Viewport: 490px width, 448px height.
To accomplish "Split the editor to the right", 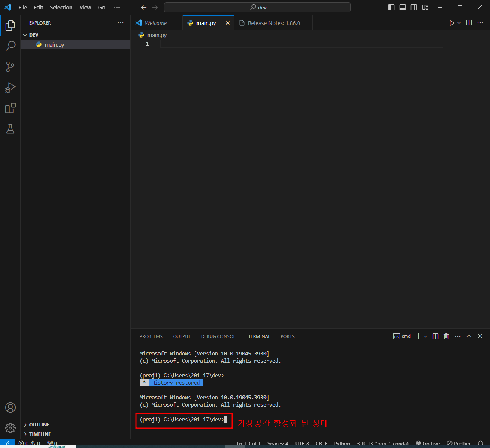I will tap(469, 23).
